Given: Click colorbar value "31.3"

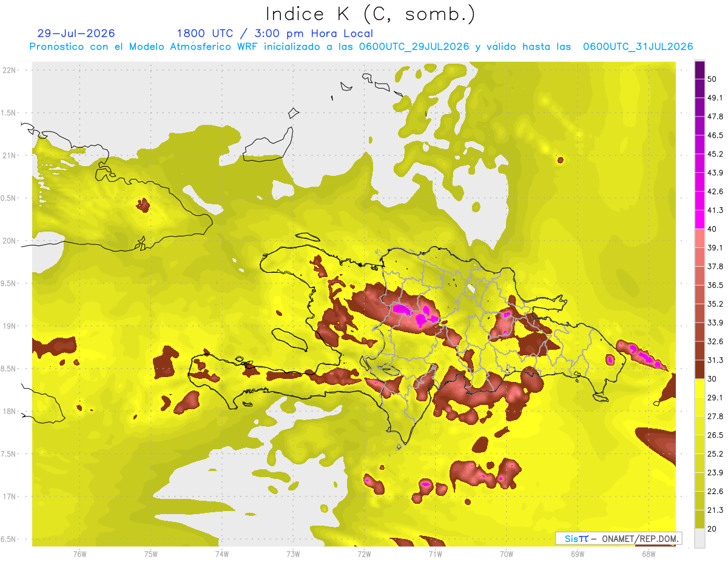Looking at the screenshot, I should [x=715, y=360].
